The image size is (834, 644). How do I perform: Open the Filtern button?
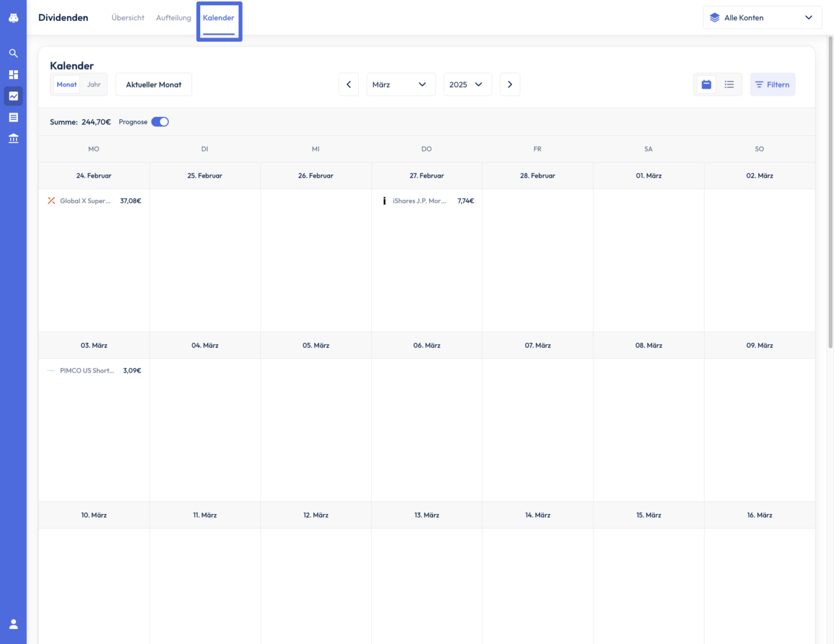click(x=773, y=85)
